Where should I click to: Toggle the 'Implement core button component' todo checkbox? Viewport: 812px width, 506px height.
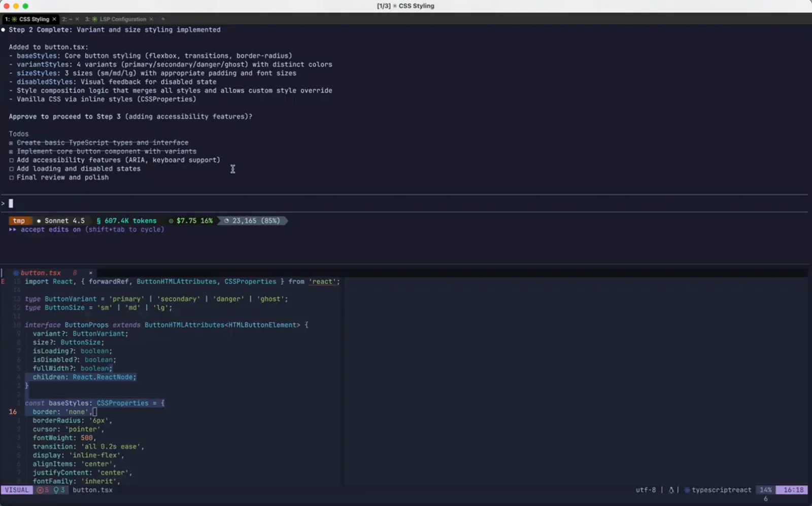pyautogui.click(x=11, y=152)
